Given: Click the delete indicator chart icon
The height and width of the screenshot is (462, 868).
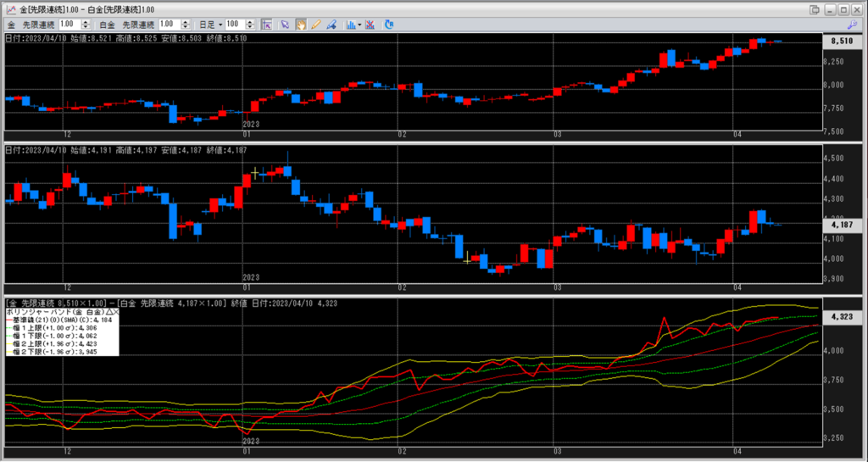Looking at the screenshot, I should pyautogui.click(x=370, y=25).
